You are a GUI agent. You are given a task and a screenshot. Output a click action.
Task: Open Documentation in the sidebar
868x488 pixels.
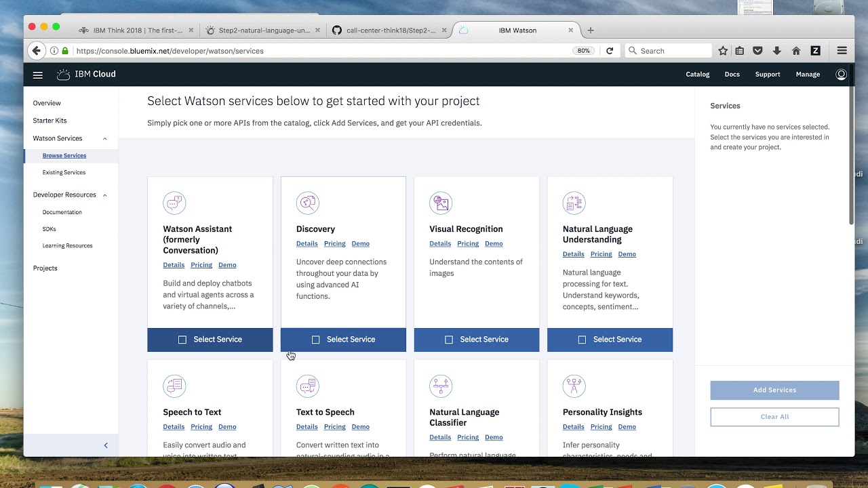point(62,212)
